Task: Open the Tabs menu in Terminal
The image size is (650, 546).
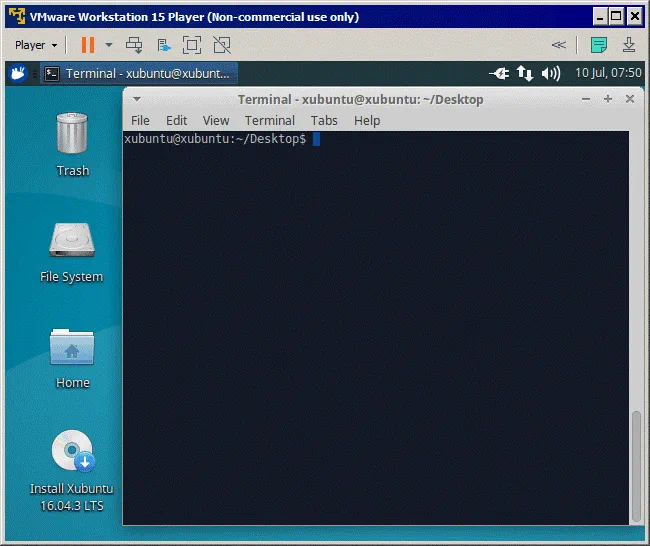Action: click(324, 120)
